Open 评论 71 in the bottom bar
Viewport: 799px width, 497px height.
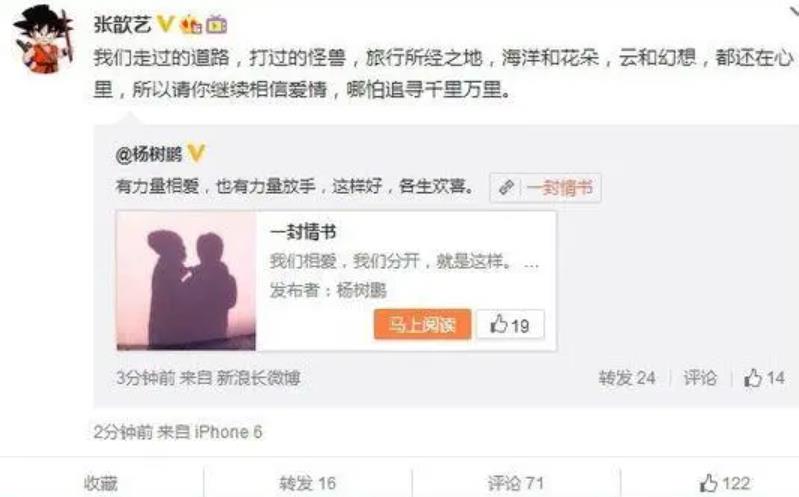pyautogui.click(x=516, y=483)
